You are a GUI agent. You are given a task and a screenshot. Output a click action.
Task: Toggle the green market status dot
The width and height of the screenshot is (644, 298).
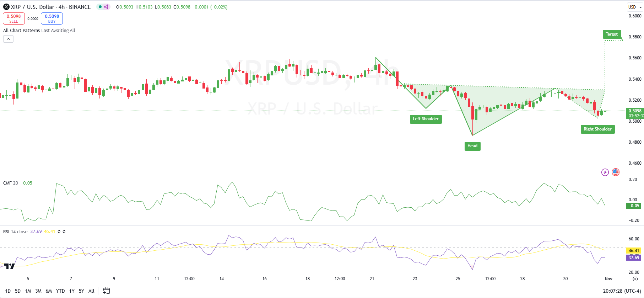coord(100,7)
